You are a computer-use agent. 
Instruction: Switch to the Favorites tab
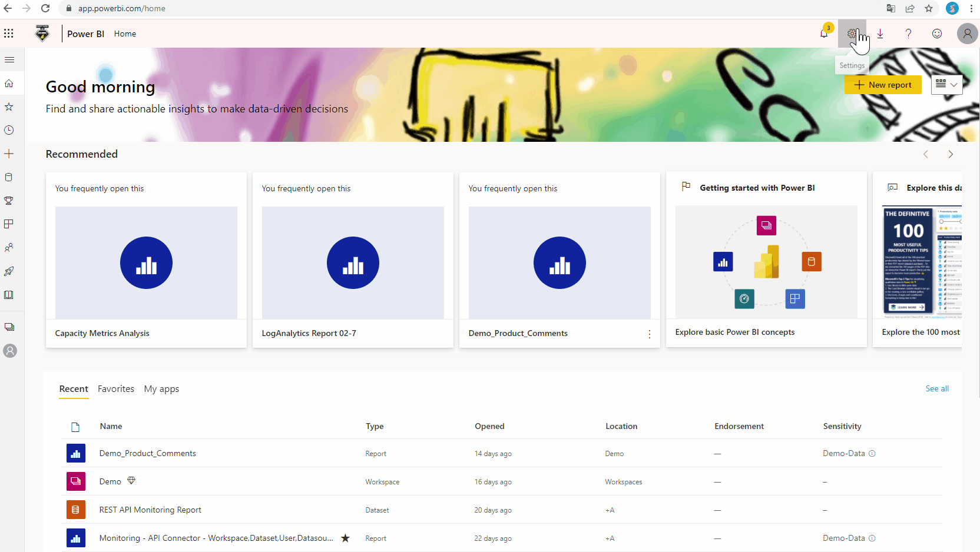pos(115,389)
